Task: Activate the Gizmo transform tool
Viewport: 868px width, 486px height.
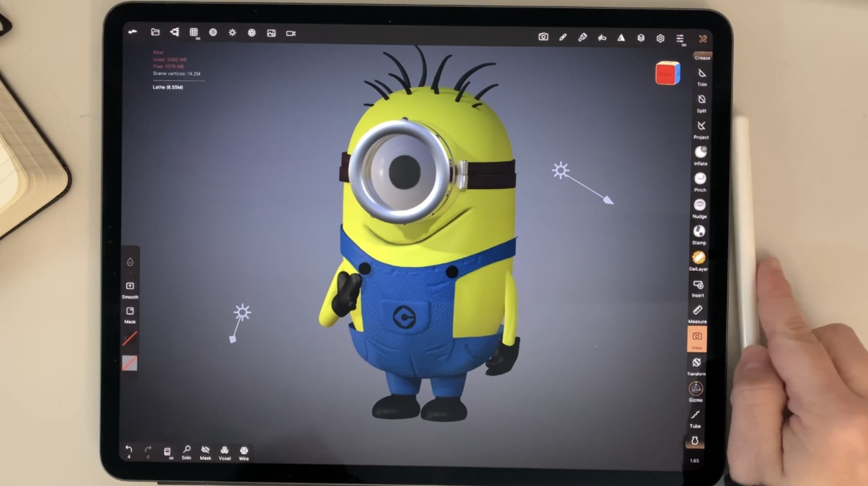Action: [696, 389]
